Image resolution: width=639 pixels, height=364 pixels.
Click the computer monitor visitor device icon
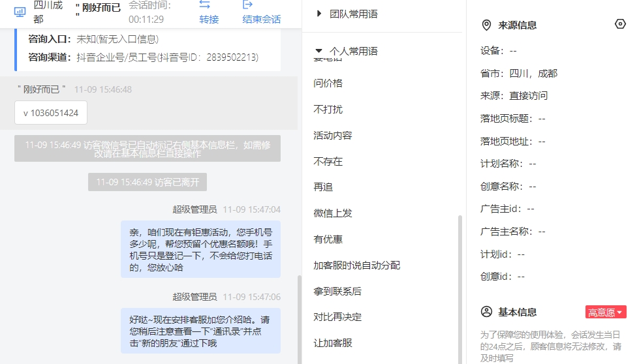tap(20, 12)
